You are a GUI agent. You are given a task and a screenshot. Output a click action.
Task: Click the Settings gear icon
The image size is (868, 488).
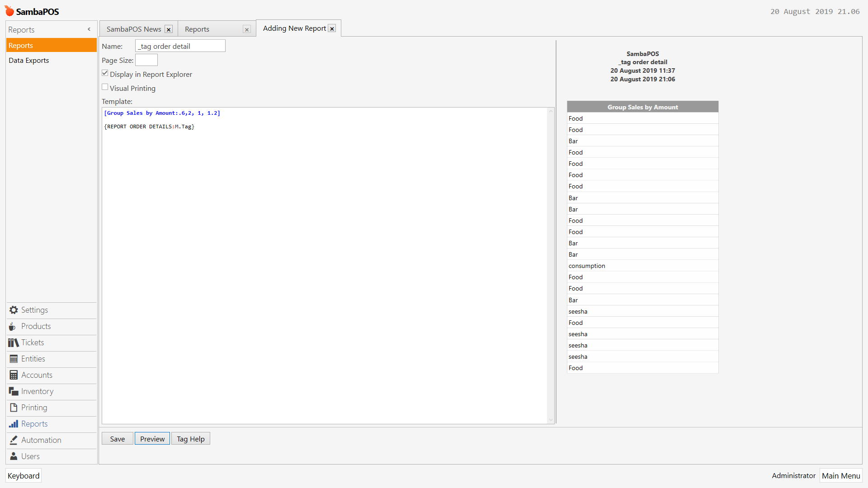[x=14, y=310]
